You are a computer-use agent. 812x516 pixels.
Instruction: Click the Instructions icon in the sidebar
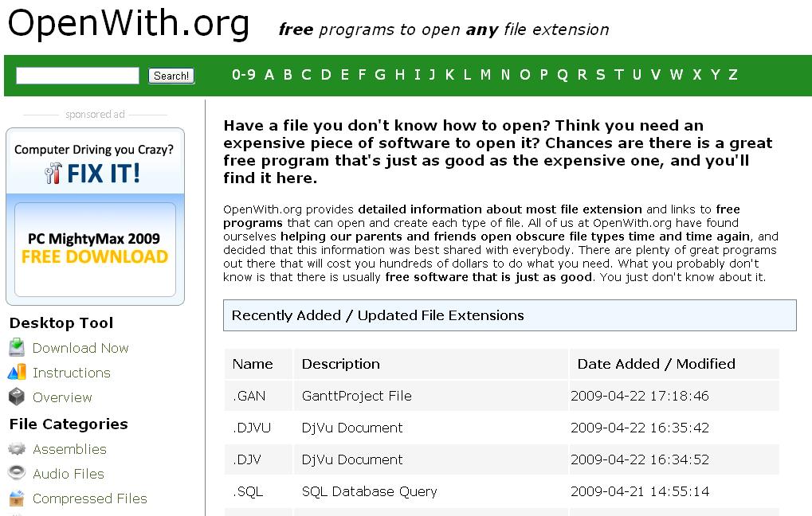click(17, 373)
